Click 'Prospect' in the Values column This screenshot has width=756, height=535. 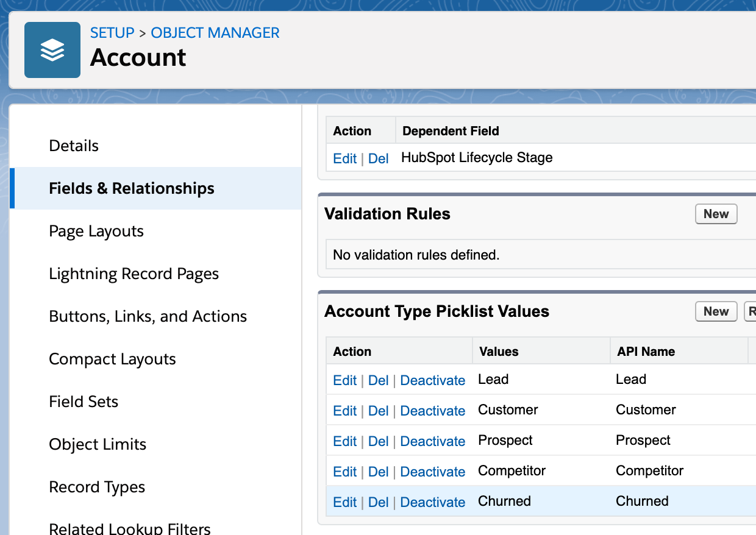pyautogui.click(x=505, y=440)
